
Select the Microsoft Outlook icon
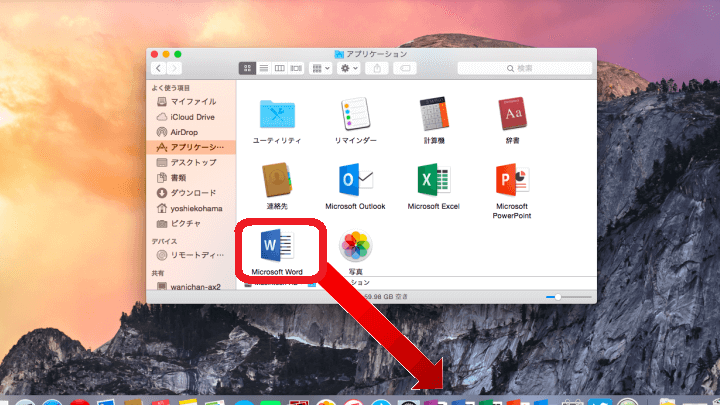[x=356, y=180]
